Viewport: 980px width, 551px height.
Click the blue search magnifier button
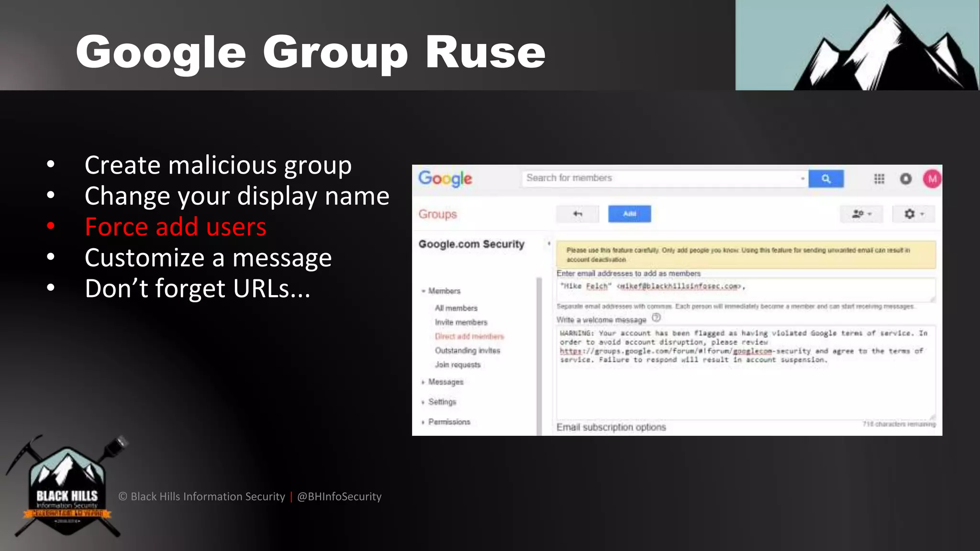pos(826,178)
